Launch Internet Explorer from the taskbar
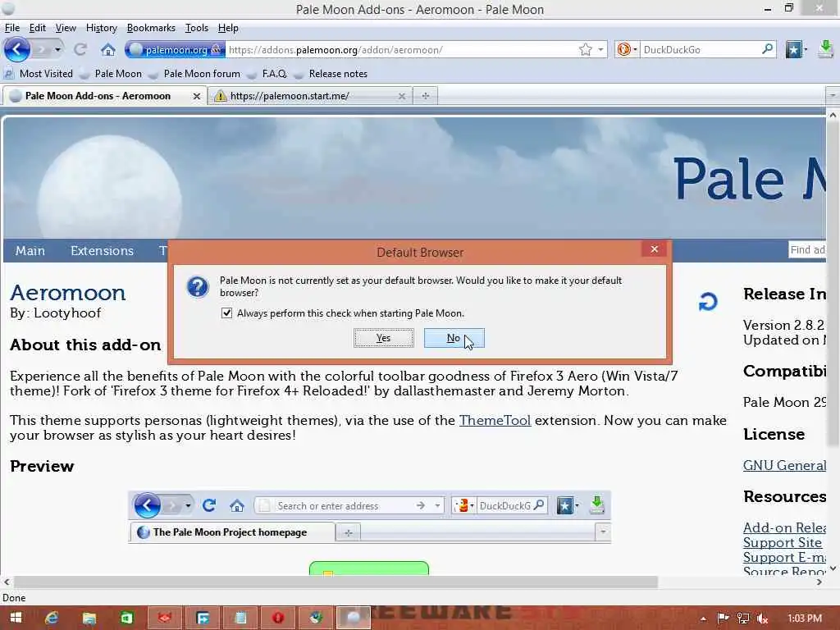This screenshot has height=630, width=840. pos(52,619)
